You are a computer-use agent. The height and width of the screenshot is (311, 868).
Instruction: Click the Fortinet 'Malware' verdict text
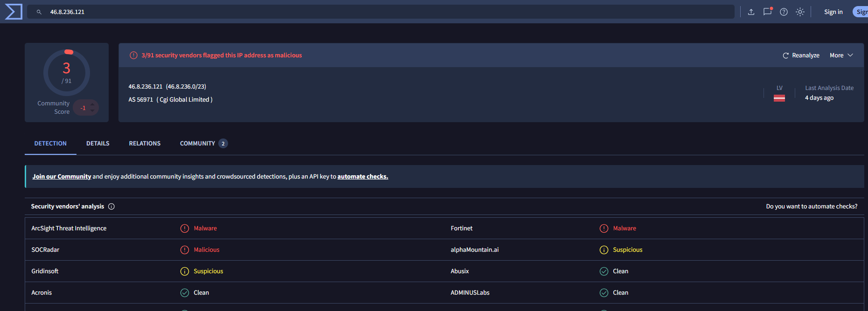(625, 228)
